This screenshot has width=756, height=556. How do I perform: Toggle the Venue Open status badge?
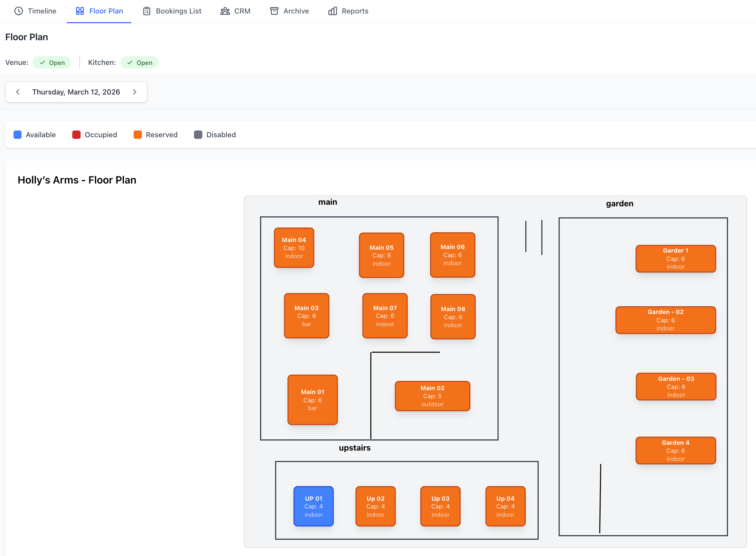(52, 63)
